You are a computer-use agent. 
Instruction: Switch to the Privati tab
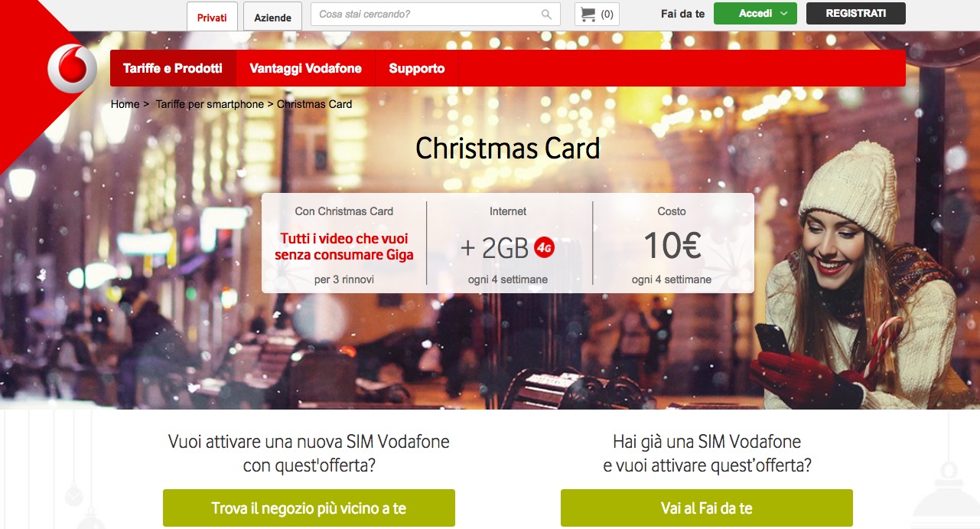tap(212, 17)
